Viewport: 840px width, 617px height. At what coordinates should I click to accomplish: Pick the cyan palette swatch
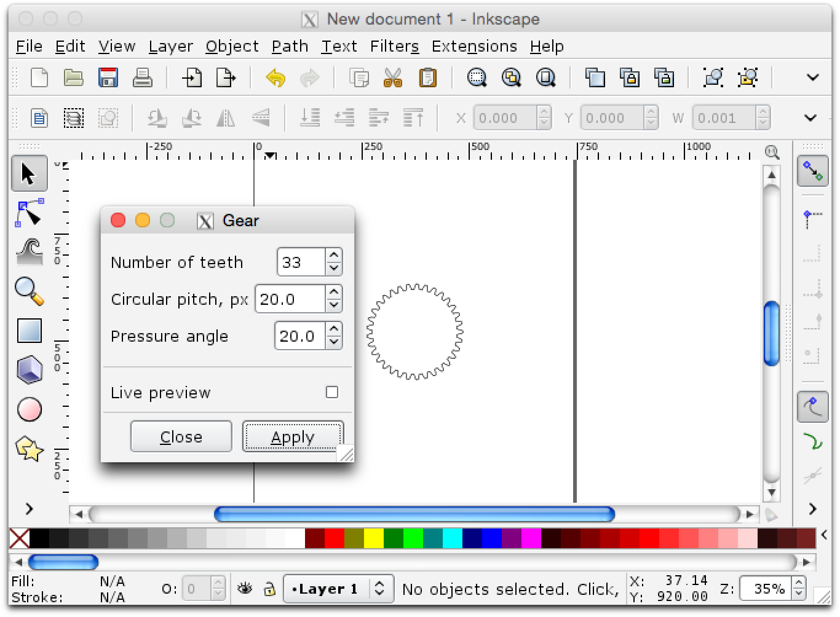click(x=452, y=538)
